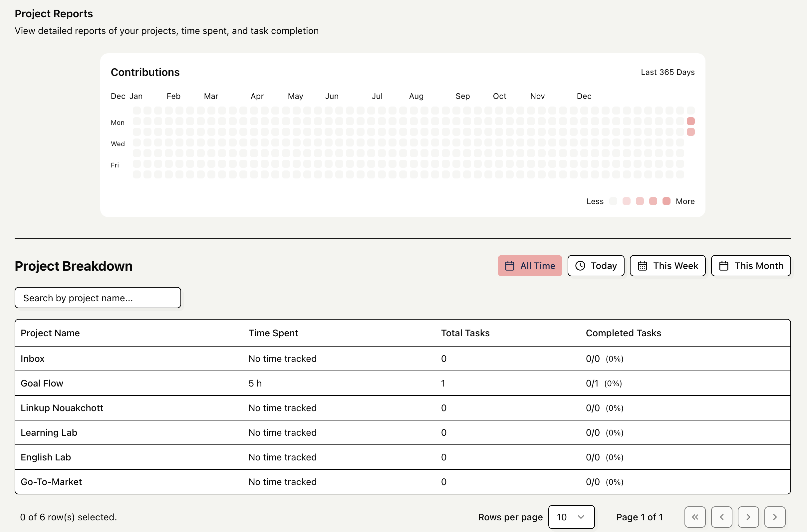Expand the rows-per-page chevron showing 10
Viewport: 807px width, 532px height.
[x=581, y=517]
